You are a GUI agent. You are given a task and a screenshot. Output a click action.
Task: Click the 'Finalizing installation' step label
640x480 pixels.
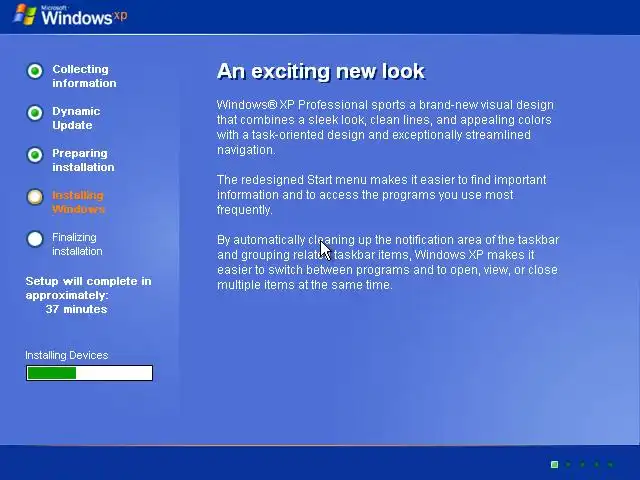coord(77,244)
